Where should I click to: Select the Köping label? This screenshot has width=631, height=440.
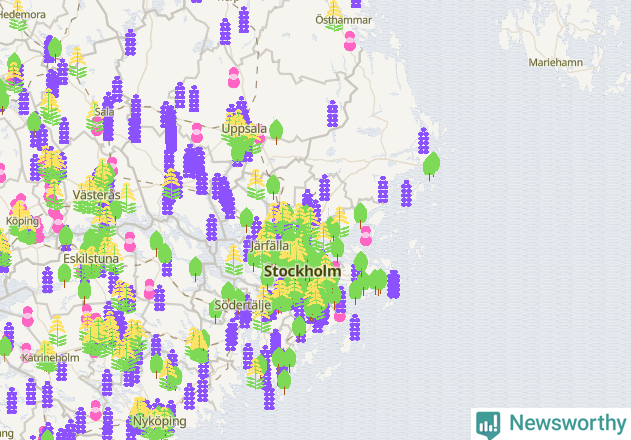23,221
